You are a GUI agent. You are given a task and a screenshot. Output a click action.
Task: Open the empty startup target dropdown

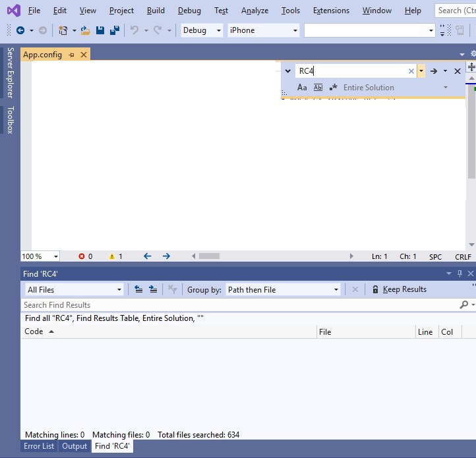pos(370,30)
